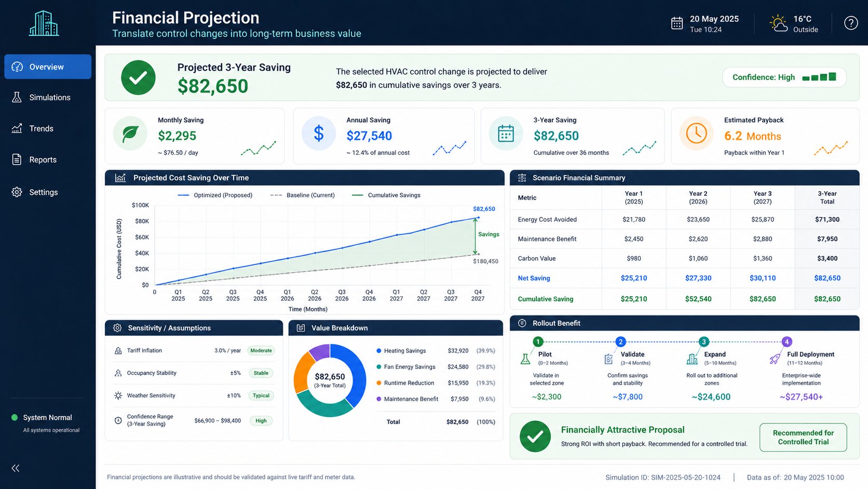Toggle the Baseline (Current) legend entry
868x489 pixels.
click(x=303, y=195)
